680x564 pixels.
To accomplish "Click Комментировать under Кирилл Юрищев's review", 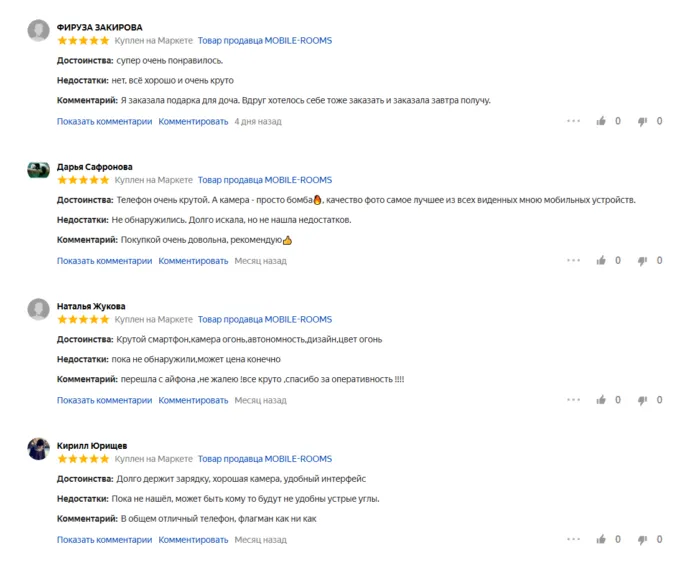I will [193, 540].
